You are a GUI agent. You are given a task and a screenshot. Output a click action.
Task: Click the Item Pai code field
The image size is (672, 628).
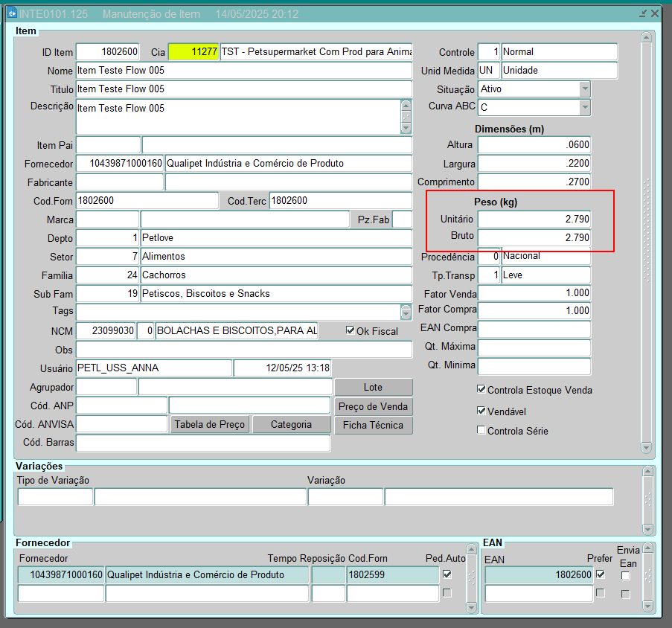108,145
